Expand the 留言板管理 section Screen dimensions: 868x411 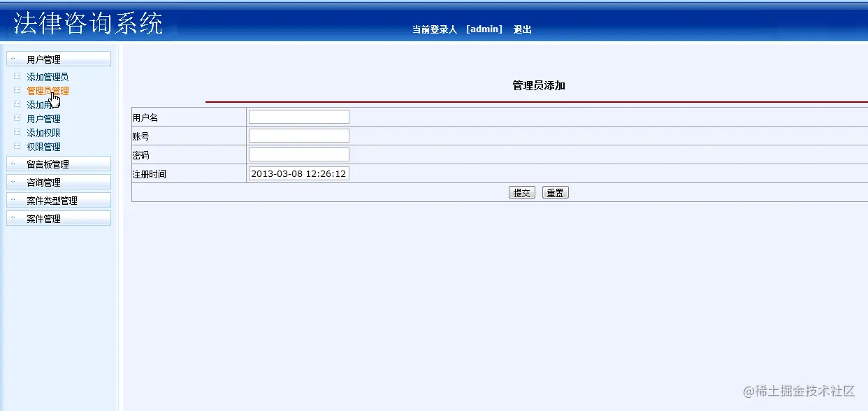(13, 163)
